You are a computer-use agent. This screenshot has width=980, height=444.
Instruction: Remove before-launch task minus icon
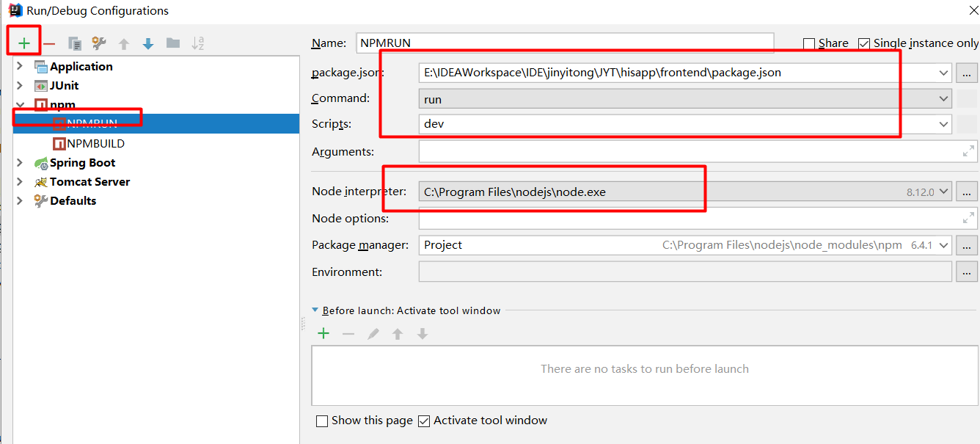(x=348, y=334)
